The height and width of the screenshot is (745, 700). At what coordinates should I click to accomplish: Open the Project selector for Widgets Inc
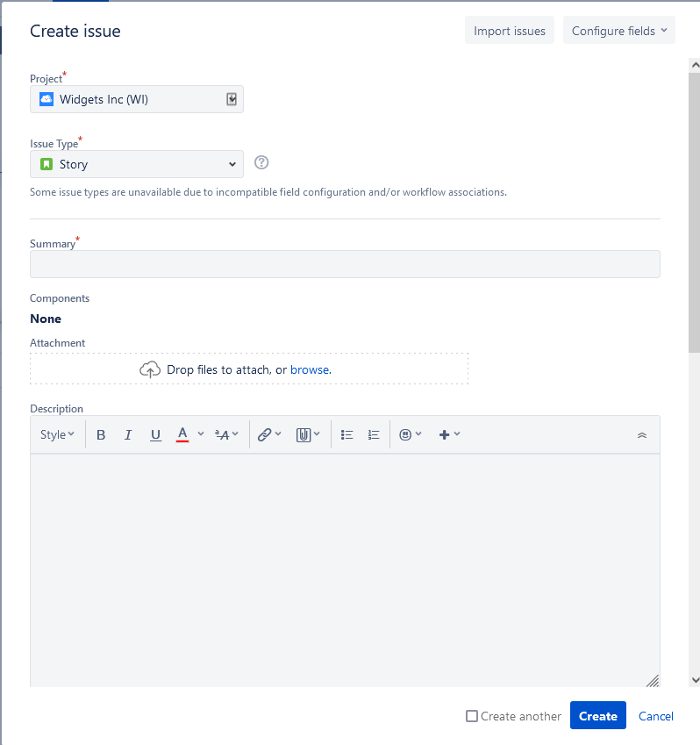(137, 99)
